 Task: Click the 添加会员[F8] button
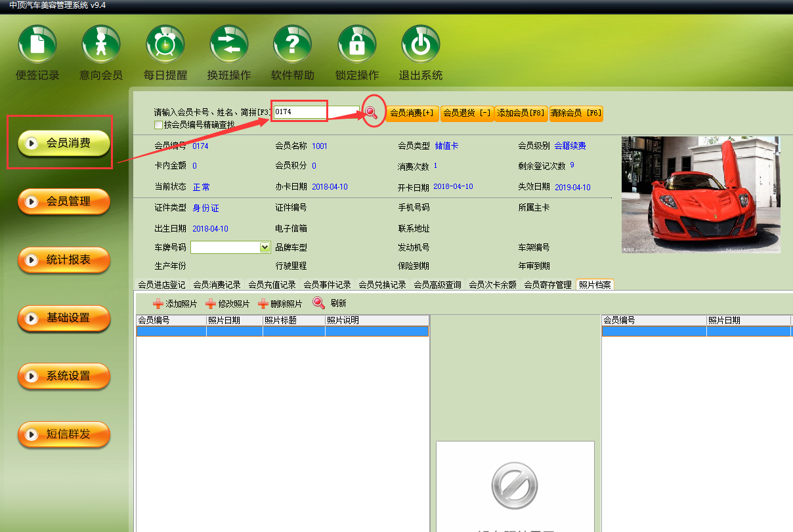tap(521, 113)
